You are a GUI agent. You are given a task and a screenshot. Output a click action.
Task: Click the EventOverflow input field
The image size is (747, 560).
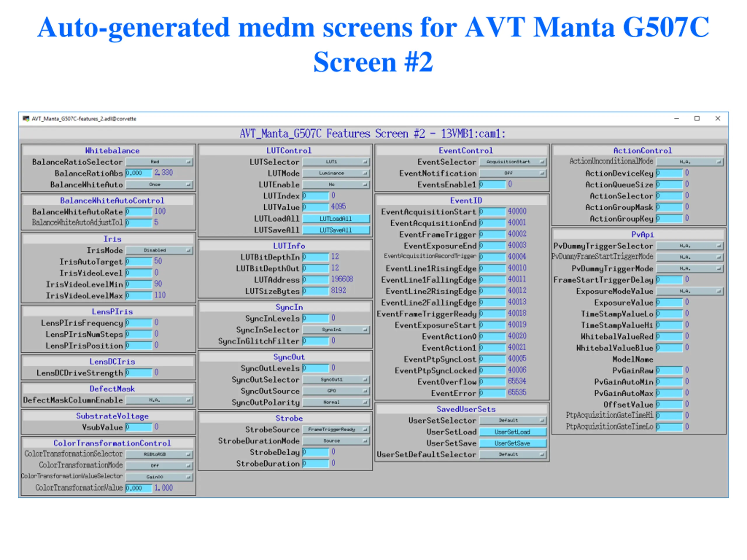[493, 382]
